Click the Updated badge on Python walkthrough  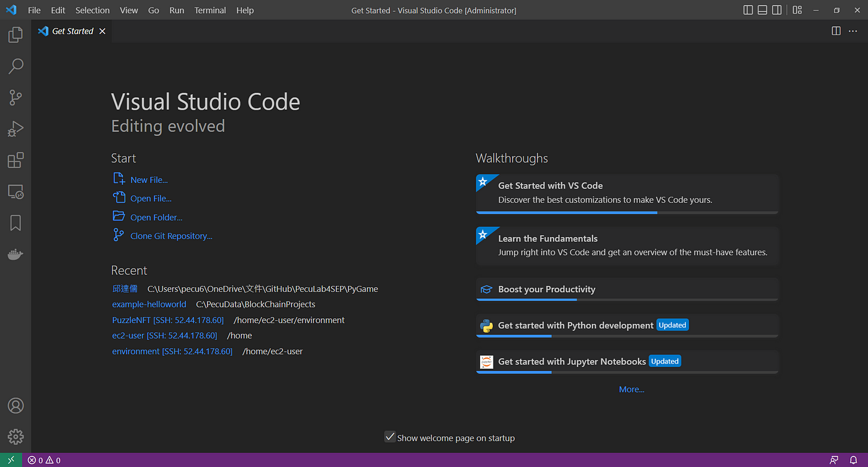point(673,325)
